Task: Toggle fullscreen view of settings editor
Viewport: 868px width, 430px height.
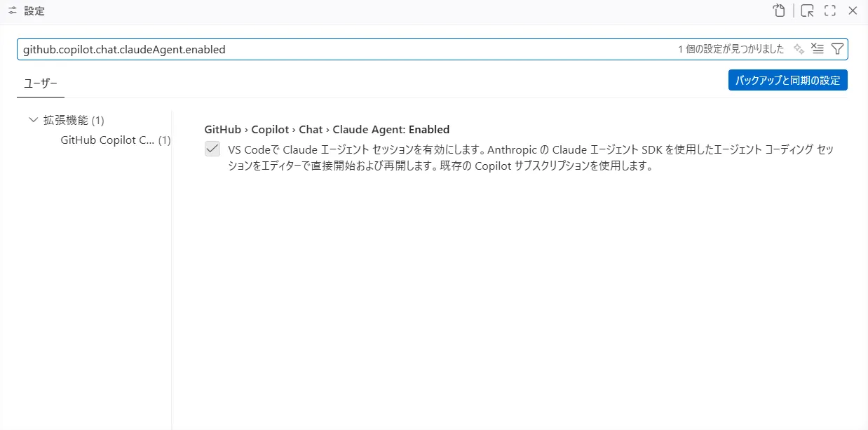Action: (830, 11)
